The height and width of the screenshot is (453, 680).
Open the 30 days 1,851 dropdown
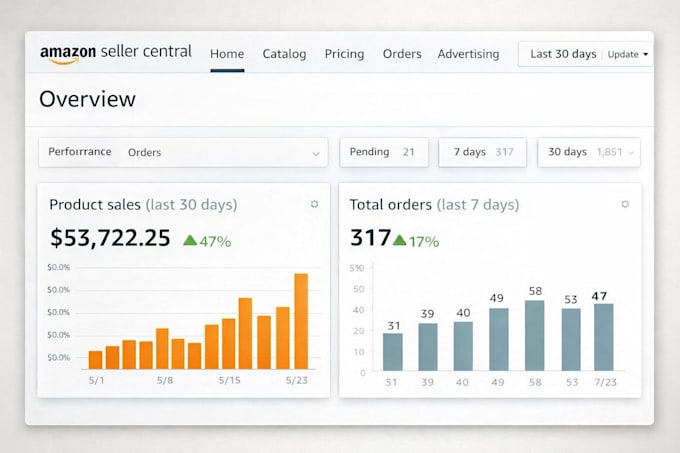pyautogui.click(x=588, y=152)
